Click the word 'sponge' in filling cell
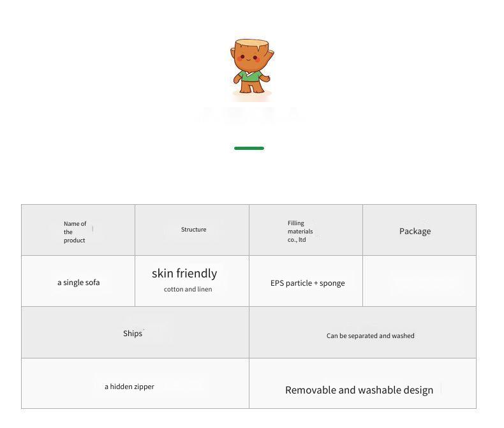The image size is (504, 428). (332, 283)
